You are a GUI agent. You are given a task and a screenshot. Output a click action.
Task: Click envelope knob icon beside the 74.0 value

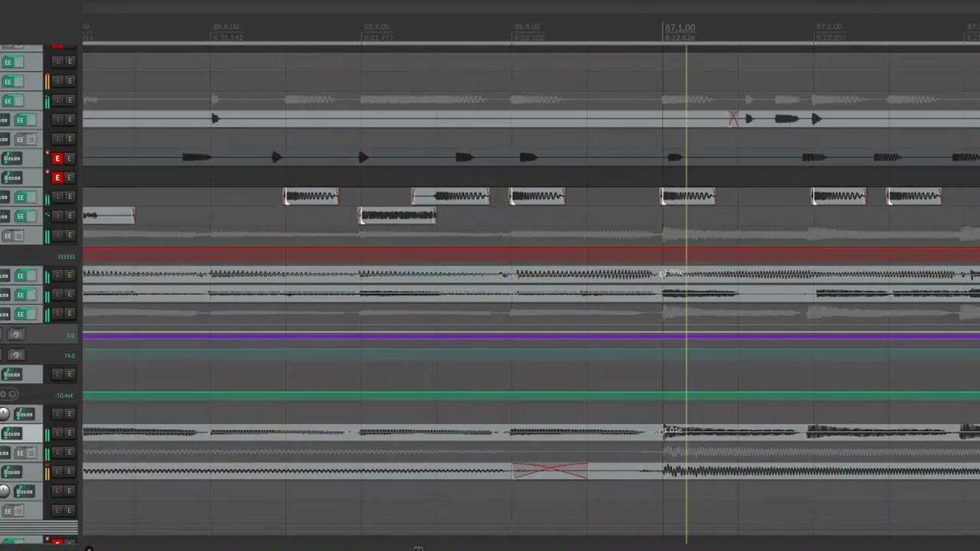point(15,354)
